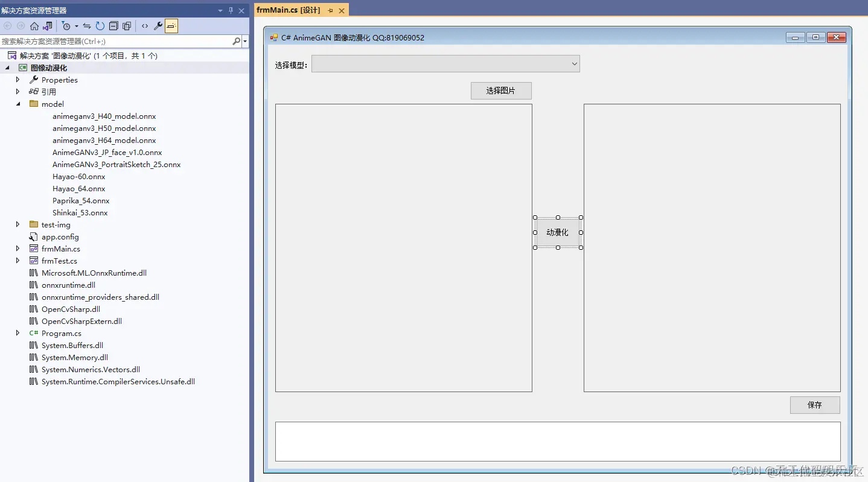This screenshot has width=868, height=482.
Task: Select AnimeGANv3_PortraitSketch_25.onnx
Action: [x=116, y=164]
